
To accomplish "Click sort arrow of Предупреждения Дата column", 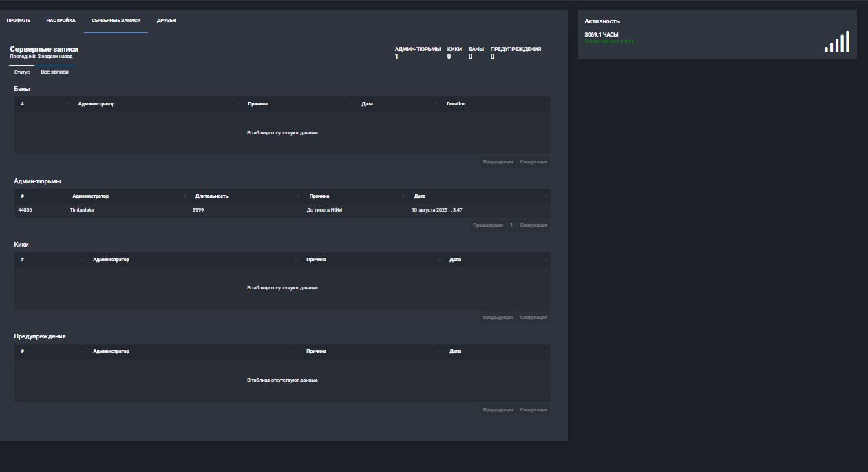I will (547, 351).
